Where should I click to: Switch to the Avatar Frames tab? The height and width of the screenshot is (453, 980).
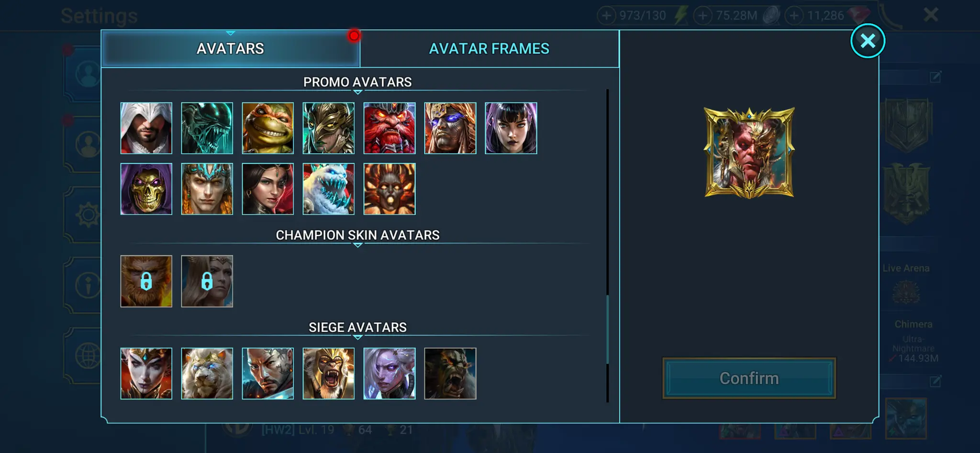click(489, 49)
